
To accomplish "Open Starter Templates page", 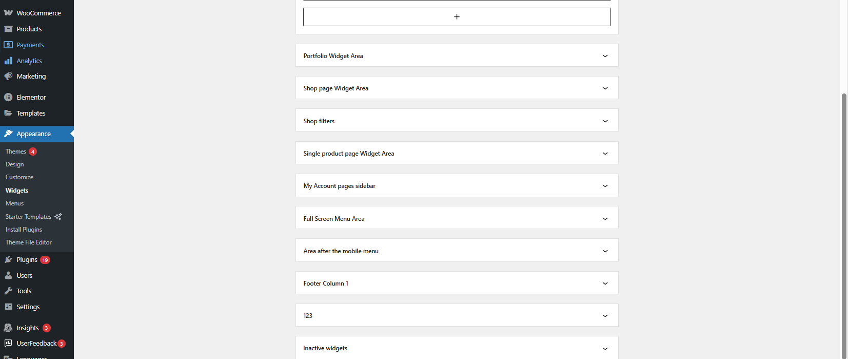I will point(29,217).
